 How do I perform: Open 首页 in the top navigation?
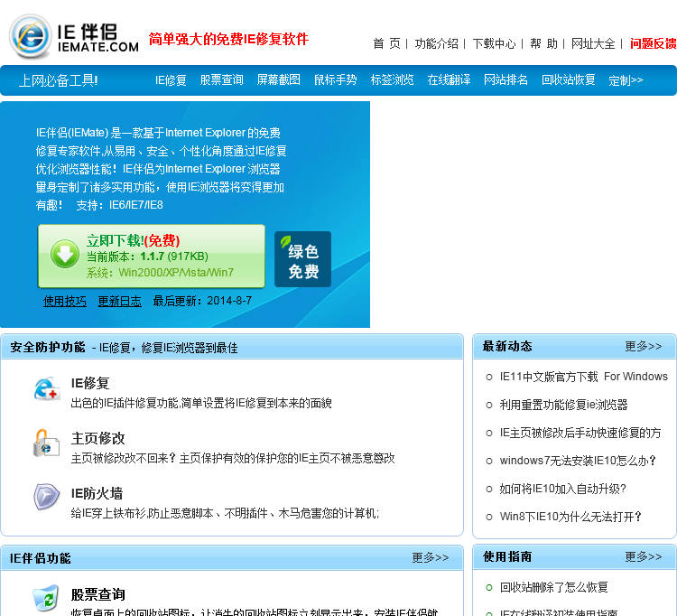386,43
